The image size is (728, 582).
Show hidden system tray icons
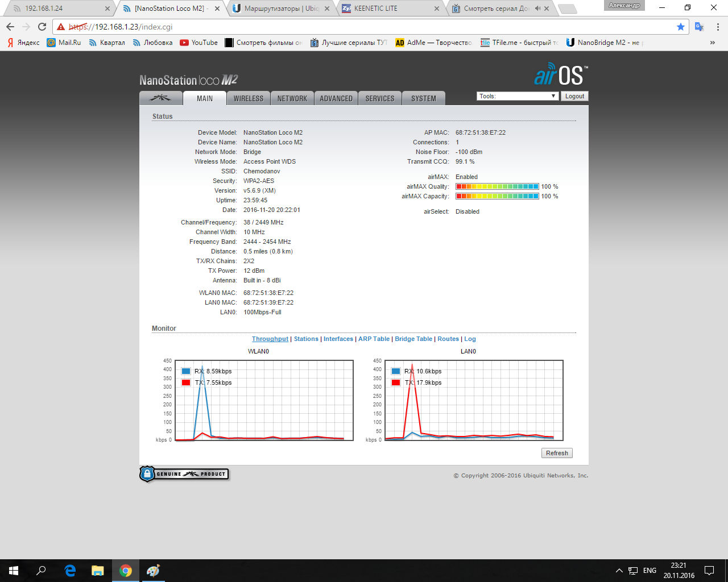pos(619,571)
